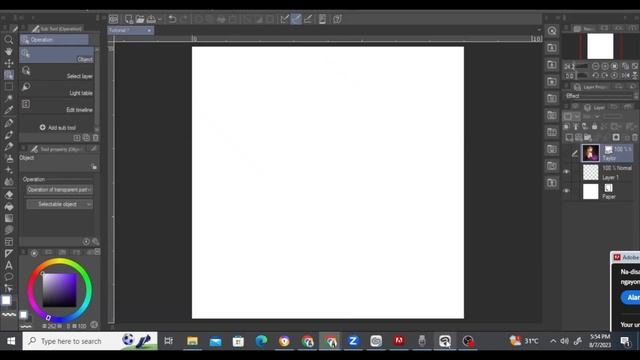
Task: Select the rectangle Selection area tool
Action: pyautogui.click(x=9, y=87)
